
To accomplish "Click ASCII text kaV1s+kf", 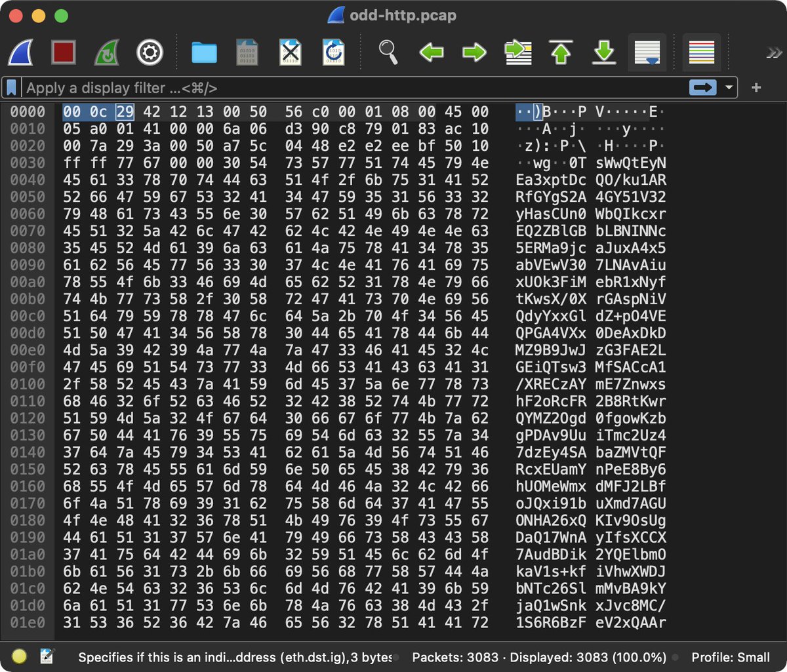I will click(551, 572).
